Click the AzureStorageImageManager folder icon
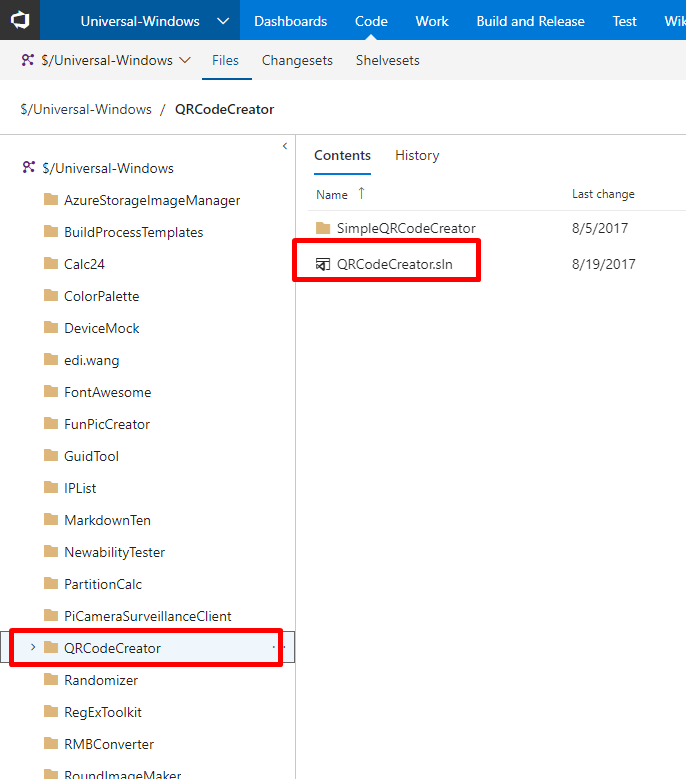The height and width of the screenshot is (779, 686). (x=51, y=200)
